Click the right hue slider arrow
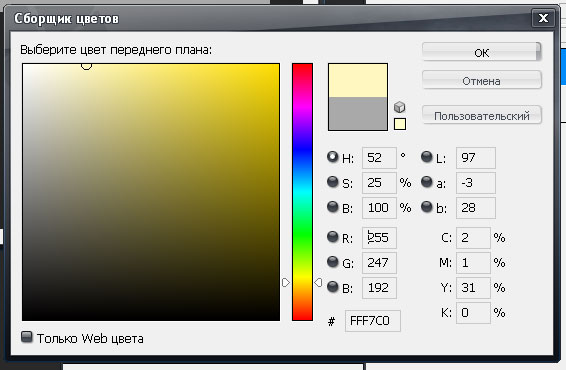 pos(318,282)
